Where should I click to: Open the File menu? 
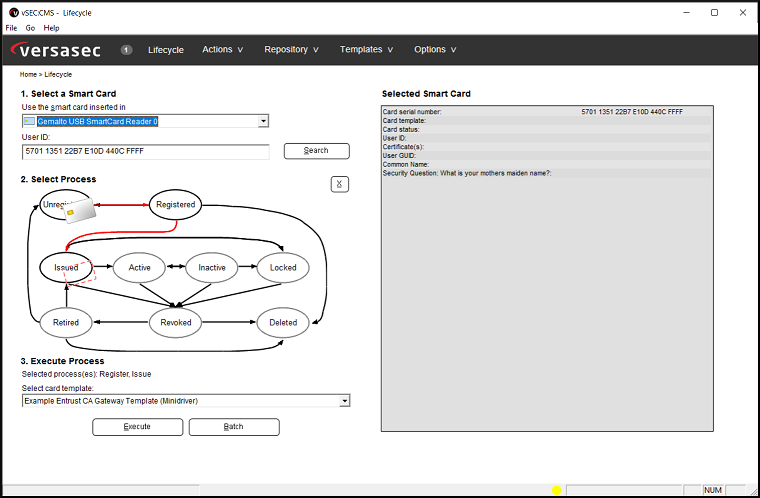pos(11,28)
